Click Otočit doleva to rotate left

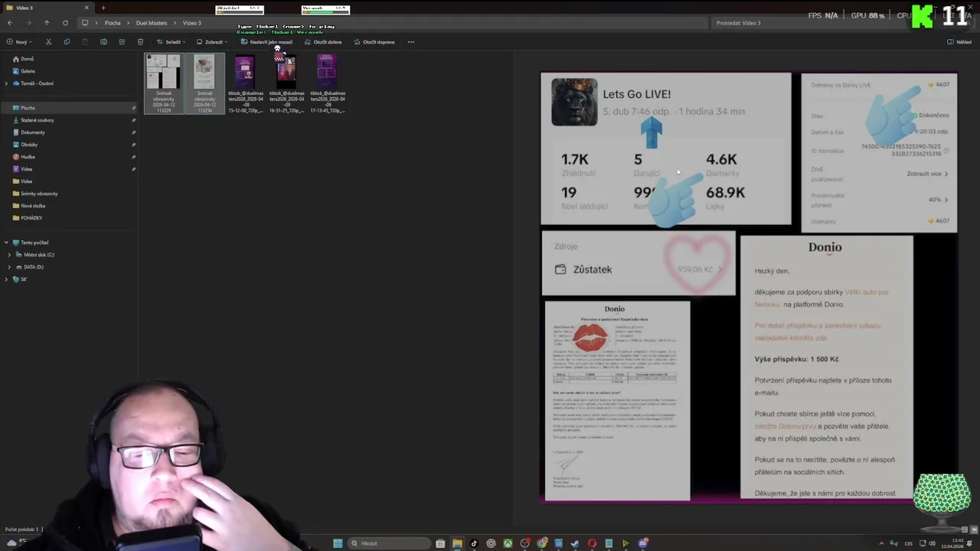tap(323, 42)
